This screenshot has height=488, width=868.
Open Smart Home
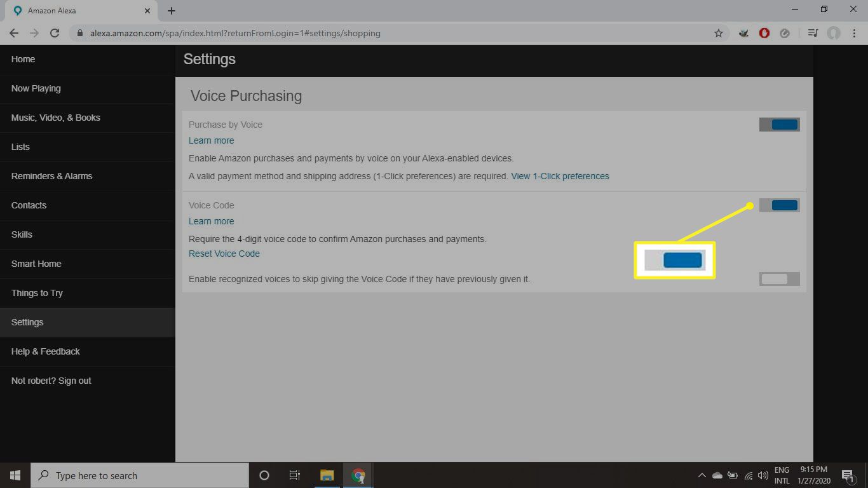coord(87,264)
